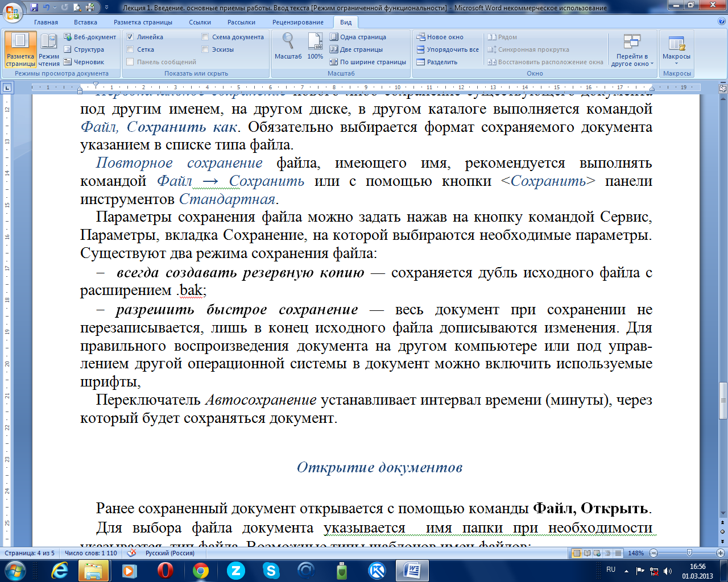Switch to Структура outline view
The image size is (728, 582).
84,49
